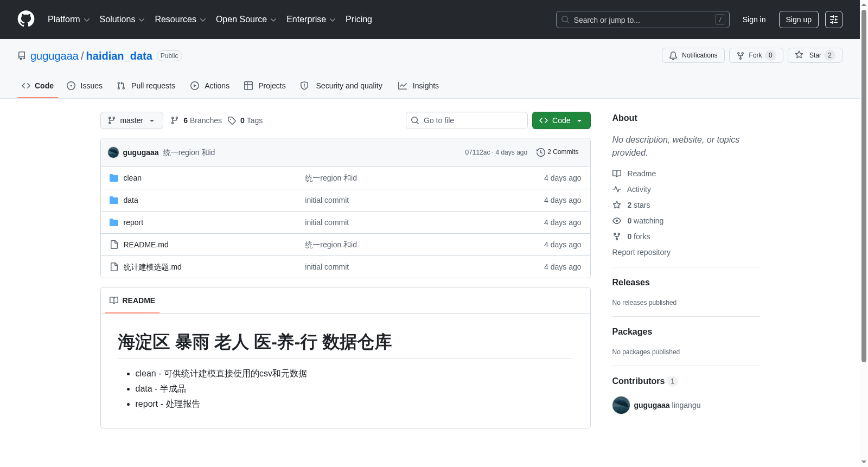Click the clean folder icon
This screenshot has height=467, width=868.
[114, 178]
